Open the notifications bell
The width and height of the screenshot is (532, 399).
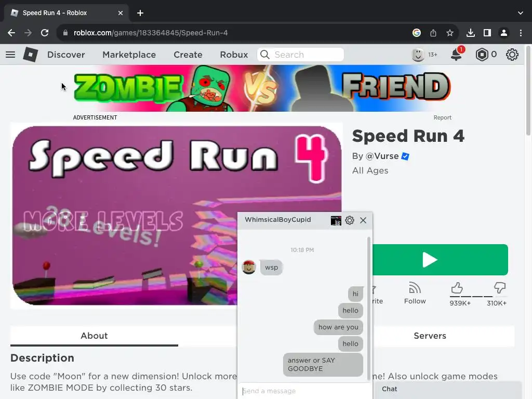tap(456, 54)
